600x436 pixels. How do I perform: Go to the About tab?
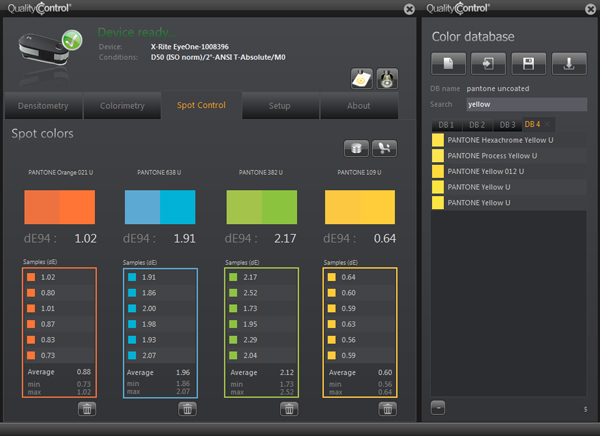click(x=359, y=106)
